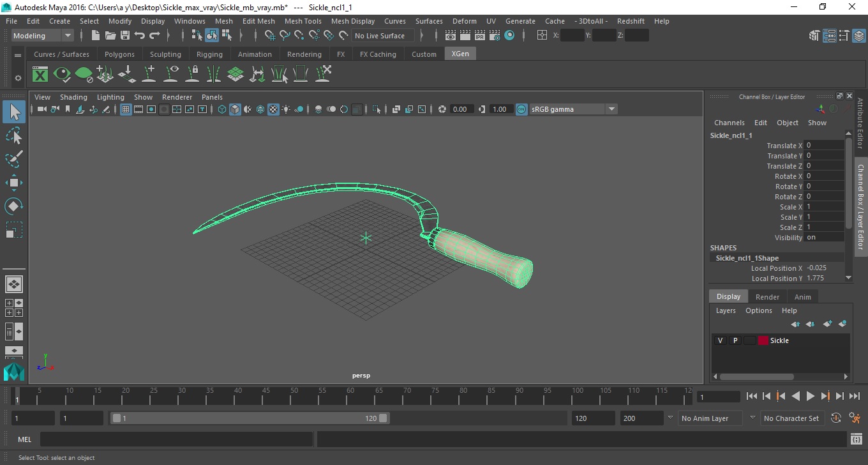Click the XGen clear preview shelf icon

pyautogui.click(x=84, y=74)
